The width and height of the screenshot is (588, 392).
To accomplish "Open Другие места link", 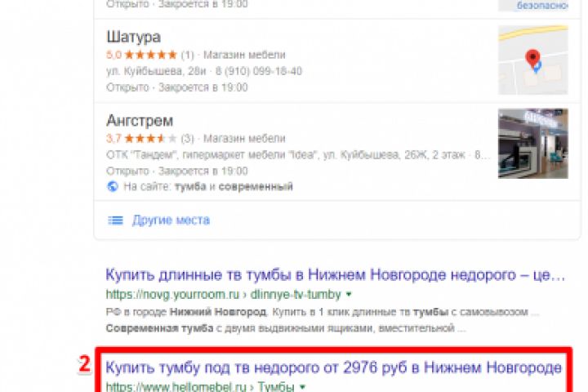I will (171, 220).
